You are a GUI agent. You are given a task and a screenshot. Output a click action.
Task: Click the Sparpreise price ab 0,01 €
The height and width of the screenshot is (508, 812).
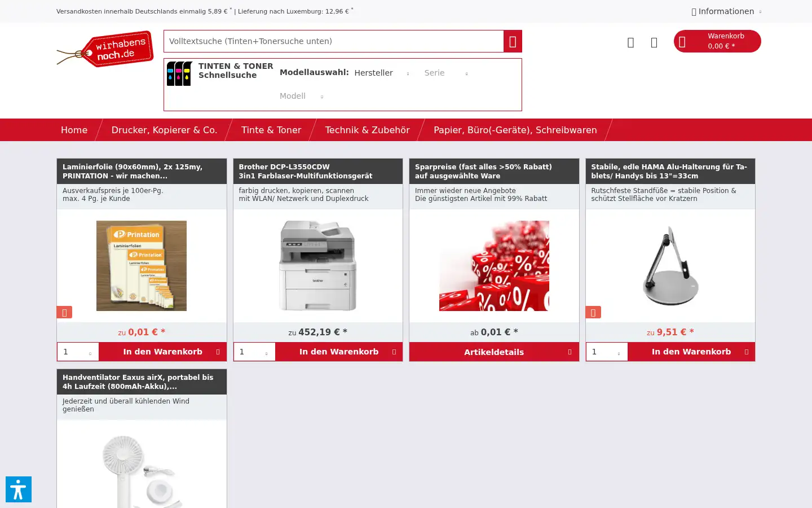494,332
